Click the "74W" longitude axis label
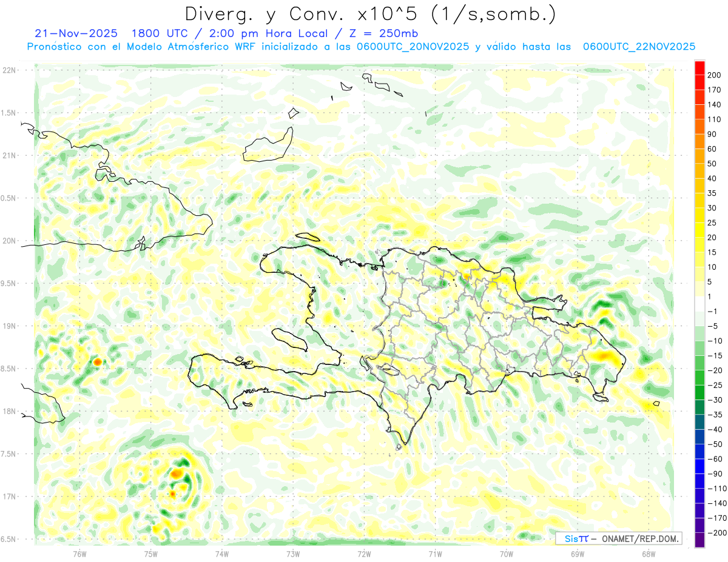The image size is (728, 562). coord(221,554)
